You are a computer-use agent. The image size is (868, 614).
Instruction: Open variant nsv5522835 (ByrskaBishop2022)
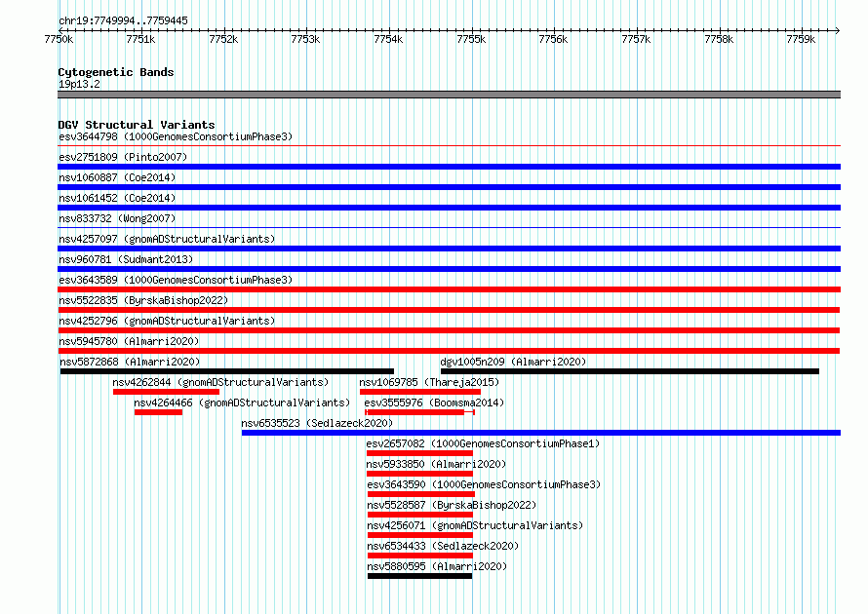tap(143, 300)
